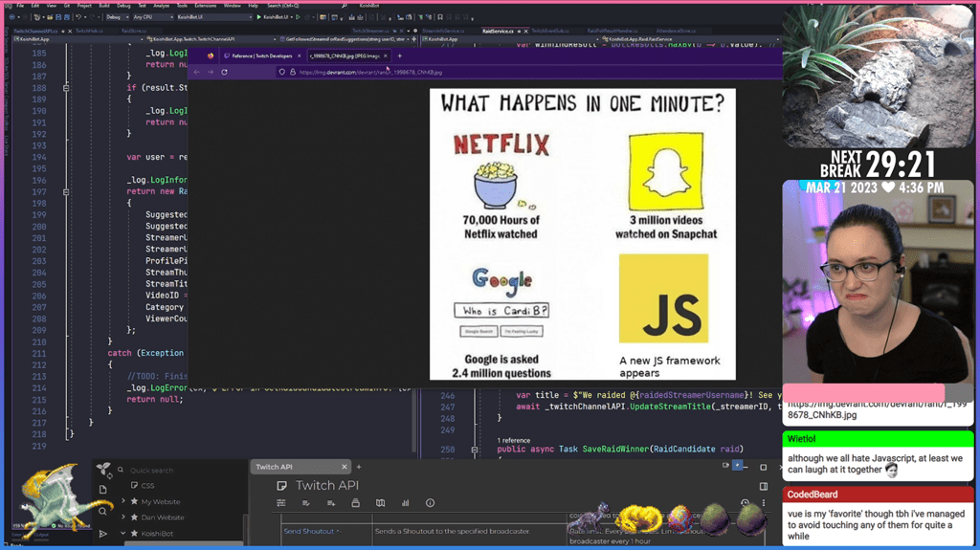The image size is (980, 550).
Task: Open a new Firefox tab with the plus button
Action: pos(400,55)
